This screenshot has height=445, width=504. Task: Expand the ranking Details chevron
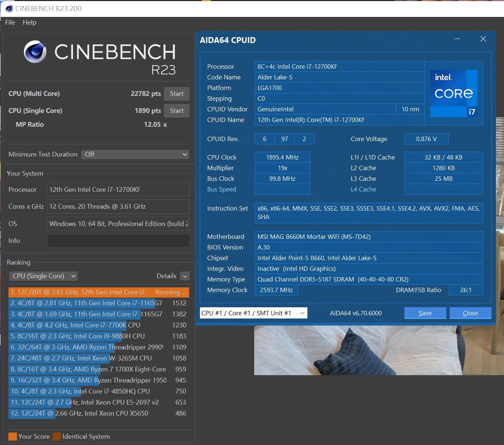point(185,276)
